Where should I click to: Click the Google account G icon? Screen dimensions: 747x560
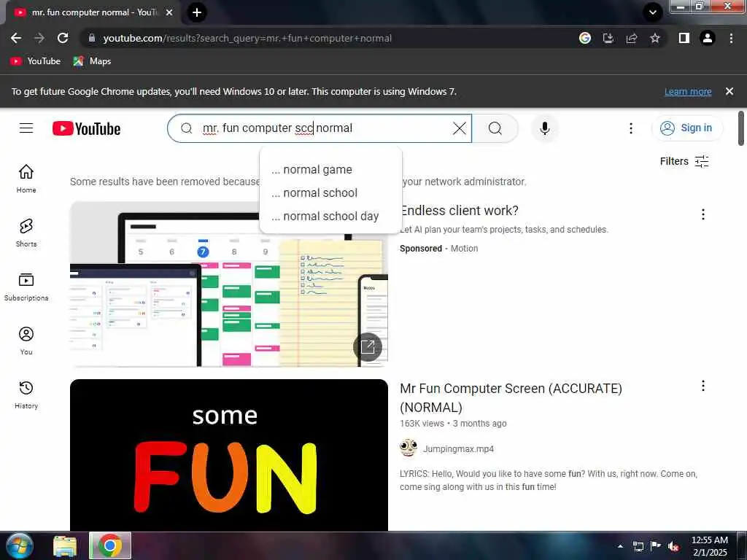point(584,38)
